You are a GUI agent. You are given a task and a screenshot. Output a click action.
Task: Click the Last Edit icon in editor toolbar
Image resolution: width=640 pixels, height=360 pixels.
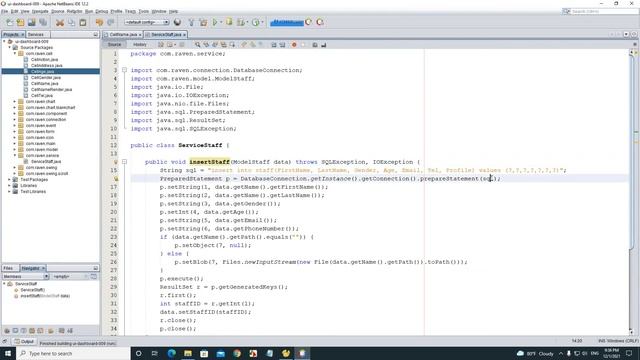click(161, 44)
